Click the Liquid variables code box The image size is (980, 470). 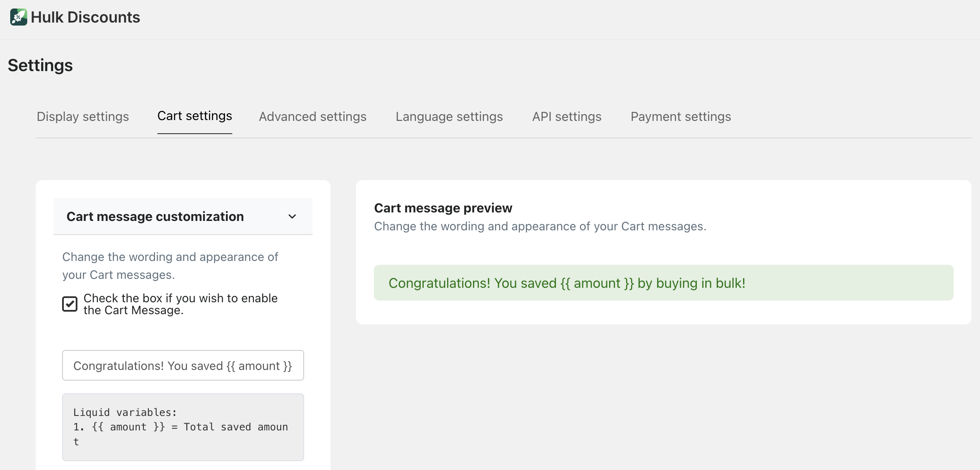point(183,427)
